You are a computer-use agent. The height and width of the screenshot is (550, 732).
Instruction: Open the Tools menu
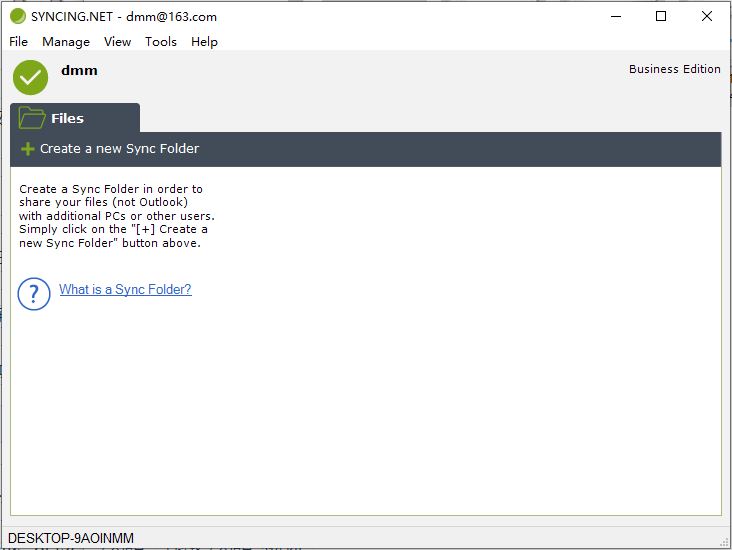161,42
